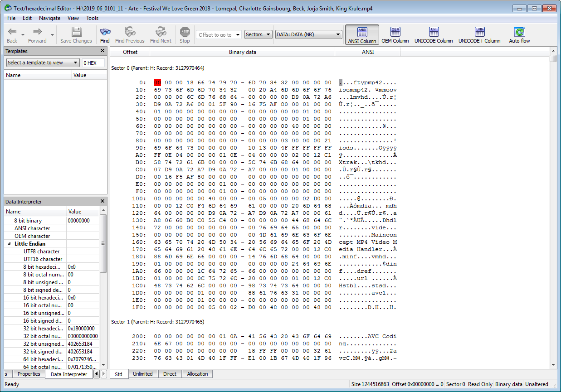Screen dimensions: 561x392
Task: Select the Direct view tab
Action: click(x=170, y=374)
